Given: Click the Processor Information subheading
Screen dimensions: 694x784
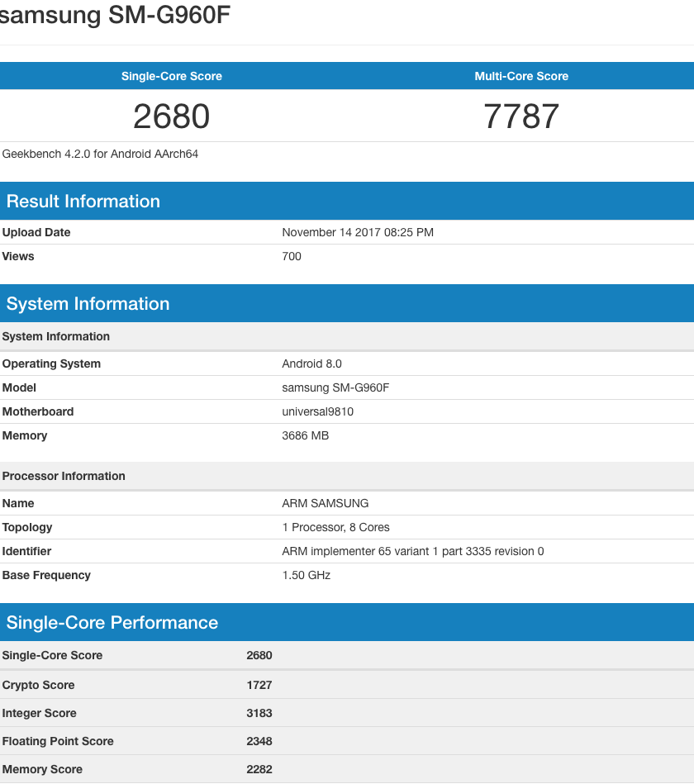Looking at the screenshot, I should 64,476.
